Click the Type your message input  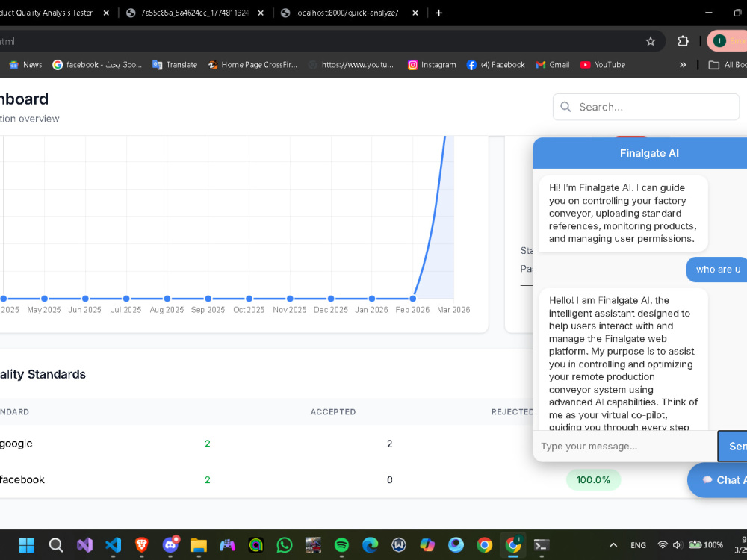pos(625,447)
